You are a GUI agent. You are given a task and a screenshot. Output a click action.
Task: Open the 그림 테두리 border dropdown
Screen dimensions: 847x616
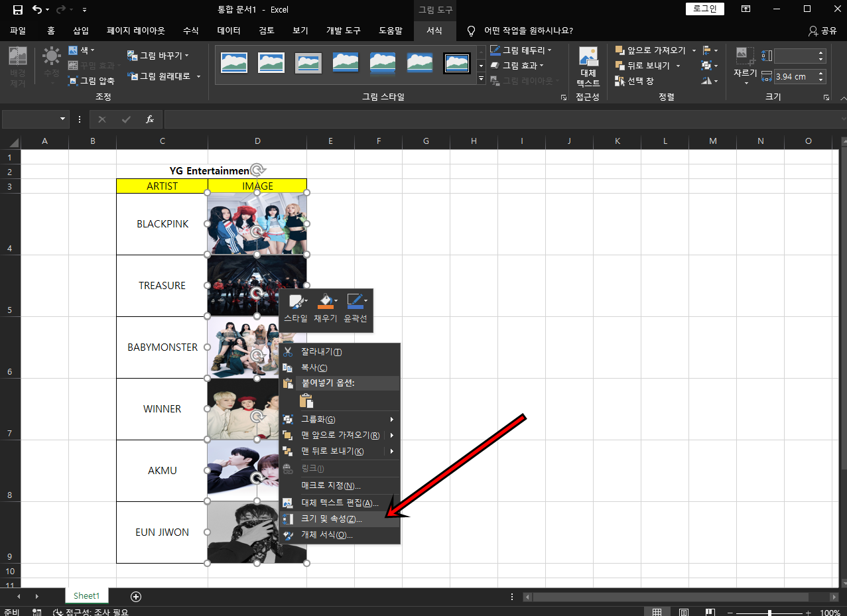pos(520,50)
